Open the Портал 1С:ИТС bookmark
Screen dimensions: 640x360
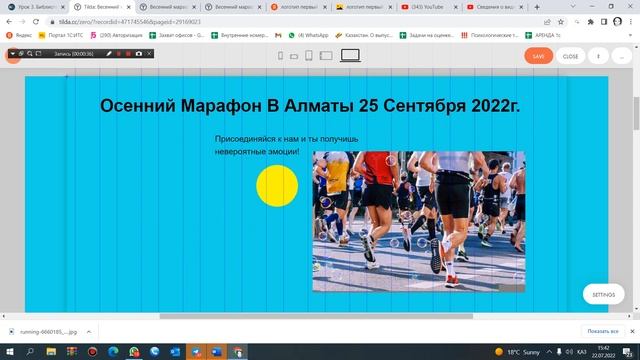[x=61, y=36]
